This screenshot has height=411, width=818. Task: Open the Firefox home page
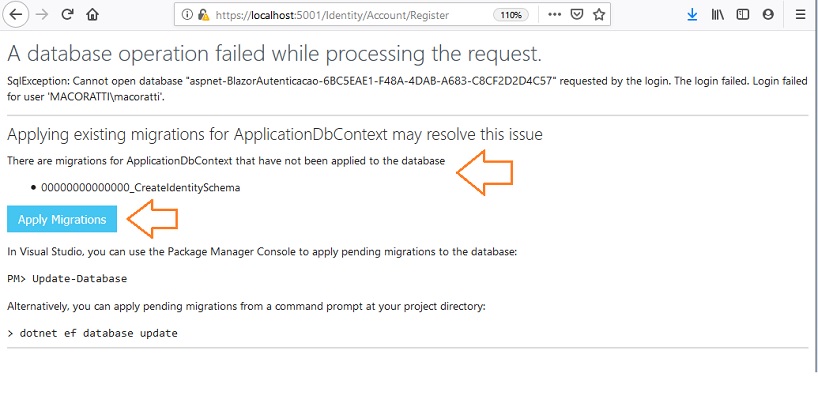coord(92,15)
